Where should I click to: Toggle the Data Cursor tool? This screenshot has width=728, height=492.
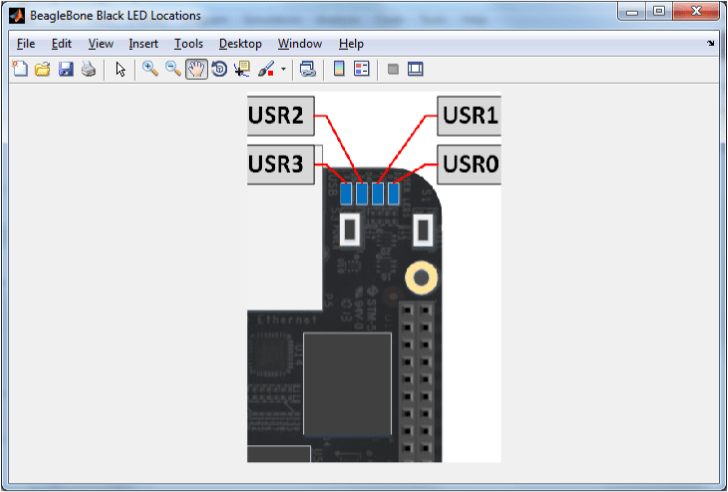(x=242, y=69)
